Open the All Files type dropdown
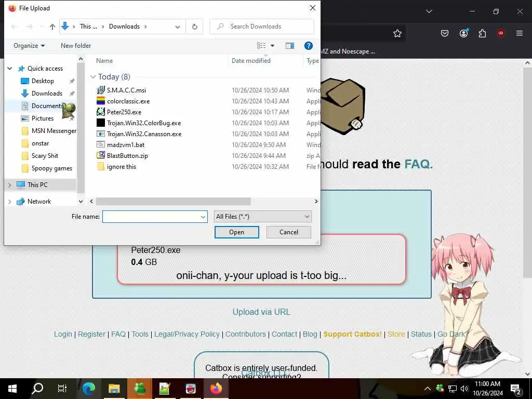 click(262, 217)
